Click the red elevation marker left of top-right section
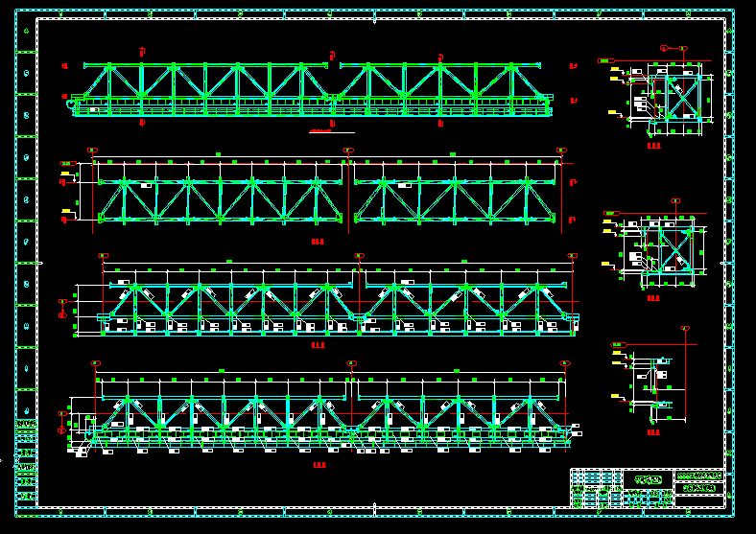Image resolution: width=756 pixels, height=534 pixels. 606,60
